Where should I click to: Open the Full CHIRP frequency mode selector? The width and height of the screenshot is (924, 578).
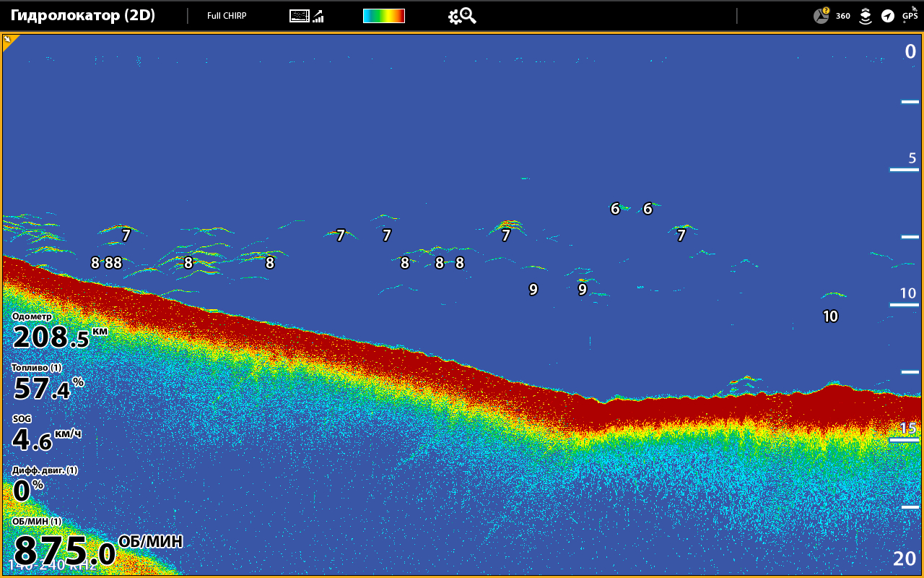point(227,16)
